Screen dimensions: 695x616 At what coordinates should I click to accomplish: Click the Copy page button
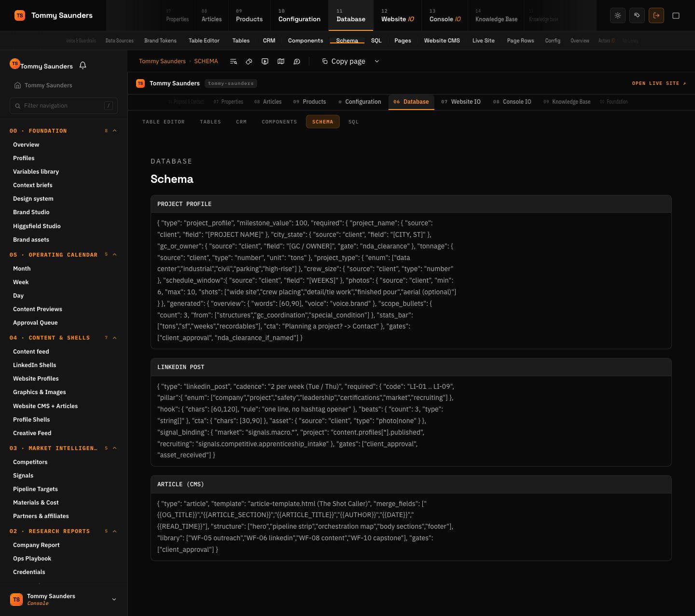coord(343,61)
